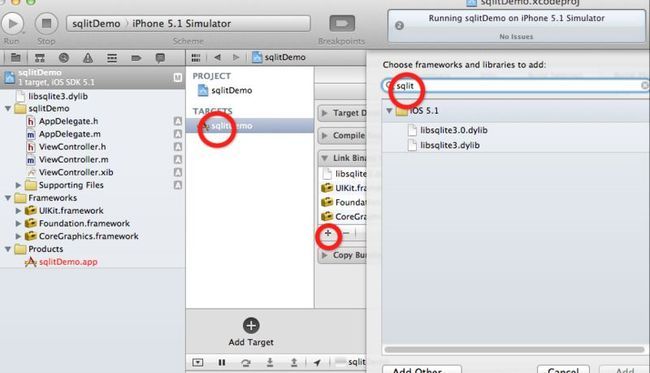650x373 pixels.
Task: Open the sqlitDemo scheme selector
Action: tap(96, 24)
